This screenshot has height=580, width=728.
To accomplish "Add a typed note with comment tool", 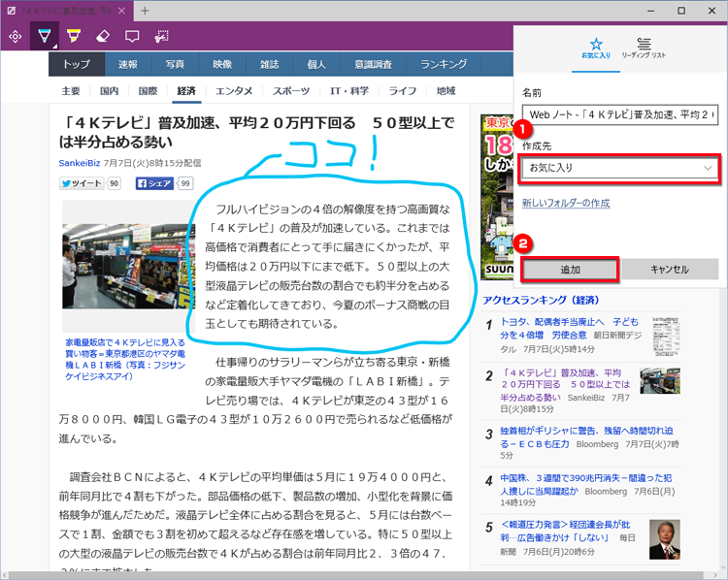I will (132, 37).
